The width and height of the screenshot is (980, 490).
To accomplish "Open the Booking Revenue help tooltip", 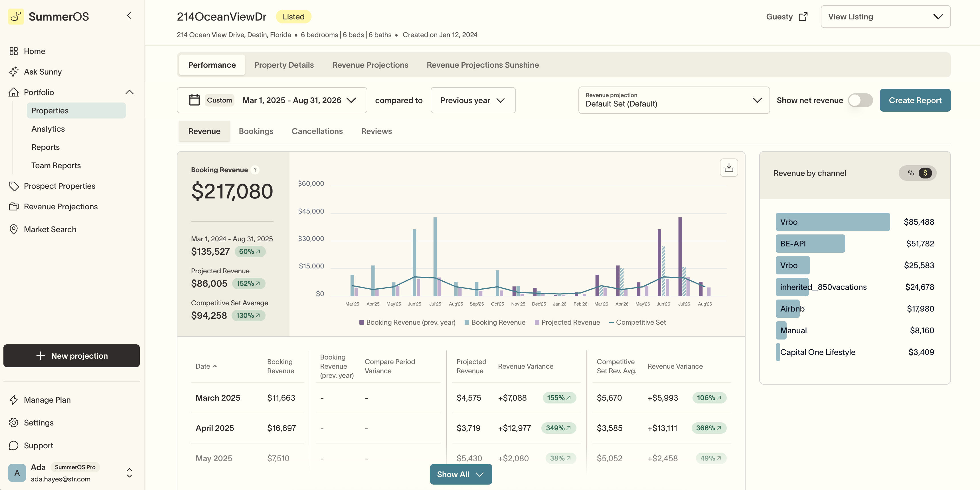I will [x=255, y=170].
